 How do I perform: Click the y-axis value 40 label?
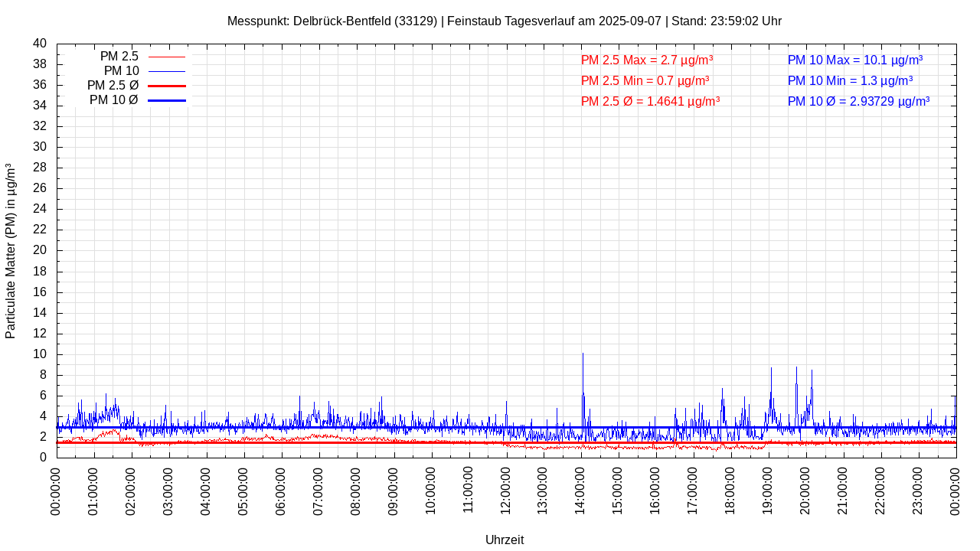[40, 44]
